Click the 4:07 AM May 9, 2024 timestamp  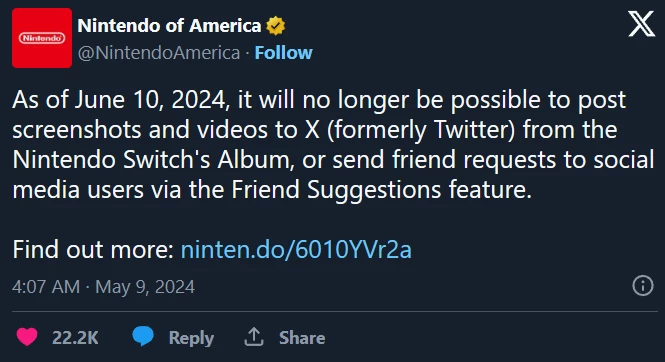[103, 287]
